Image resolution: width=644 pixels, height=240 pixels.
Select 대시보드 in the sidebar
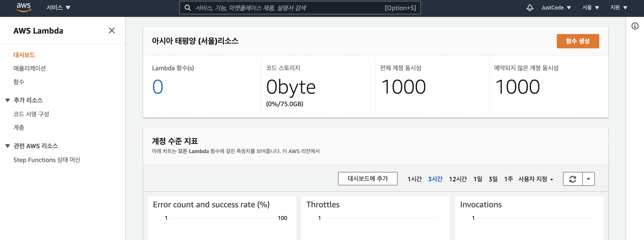[24, 55]
